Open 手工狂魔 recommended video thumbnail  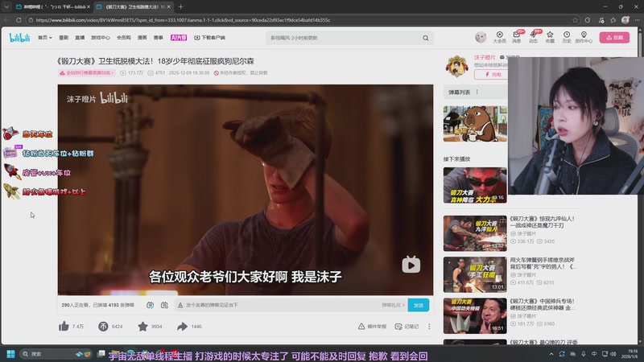[475, 274]
